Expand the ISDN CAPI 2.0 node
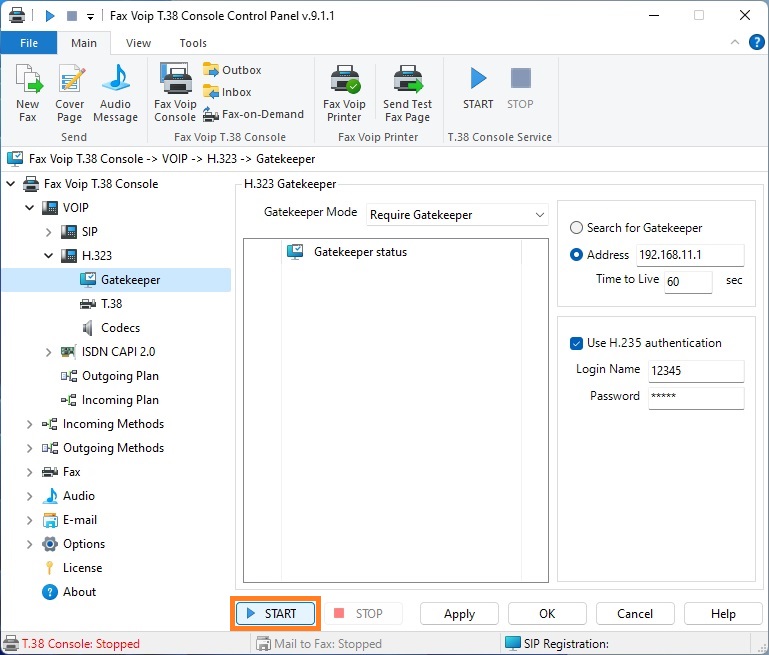The height and width of the screenshot is (655, 769). [48, 352]
